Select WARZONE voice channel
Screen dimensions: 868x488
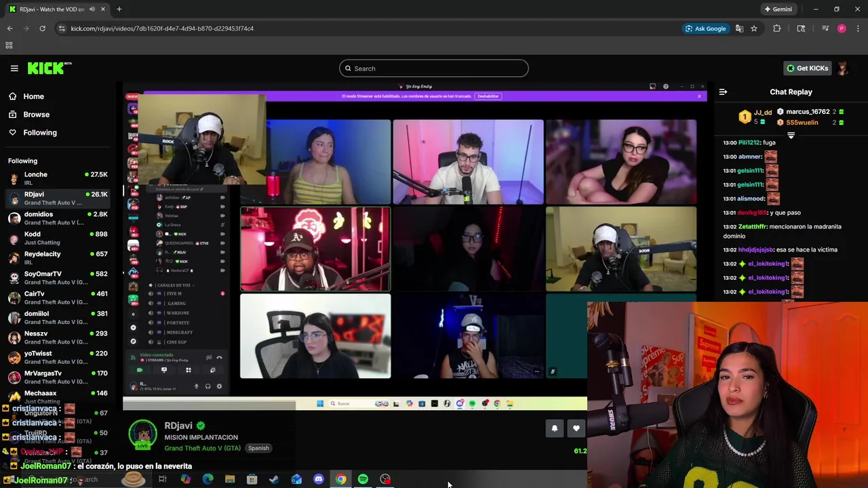pos(178,312)
